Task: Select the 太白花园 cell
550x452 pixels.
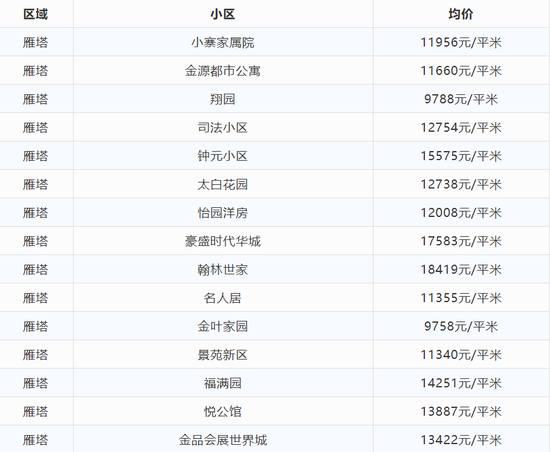Action: click(223, 184)
